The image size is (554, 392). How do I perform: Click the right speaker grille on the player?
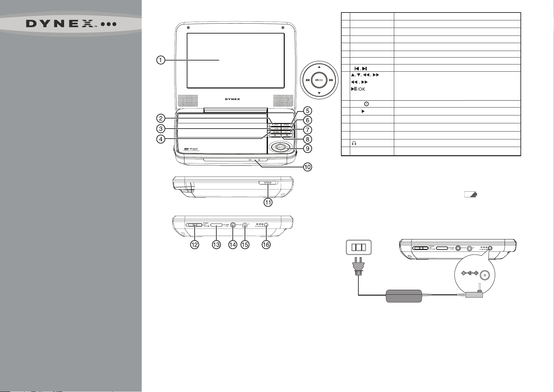click(283, 101)
